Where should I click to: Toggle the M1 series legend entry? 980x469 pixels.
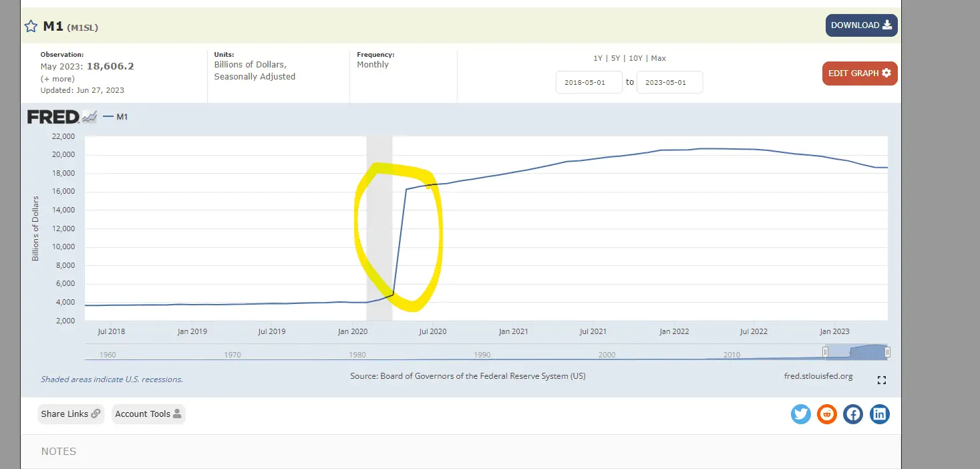116,117
